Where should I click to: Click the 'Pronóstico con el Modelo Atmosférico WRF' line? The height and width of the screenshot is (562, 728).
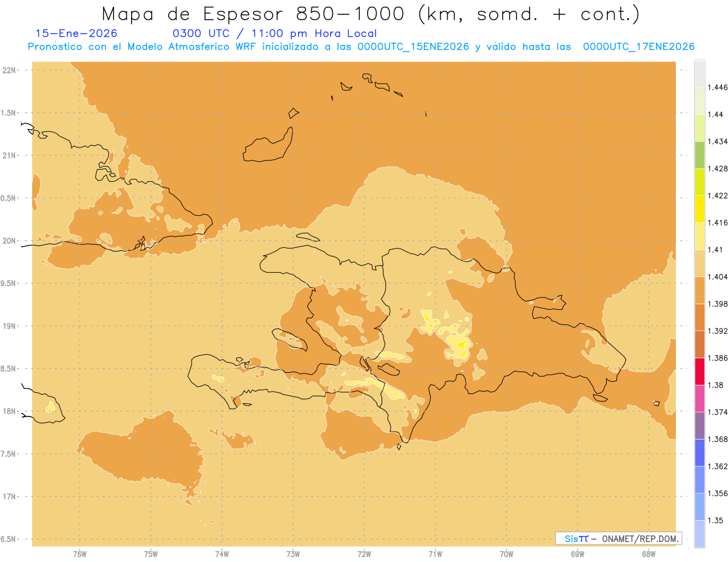coord(361,47)
